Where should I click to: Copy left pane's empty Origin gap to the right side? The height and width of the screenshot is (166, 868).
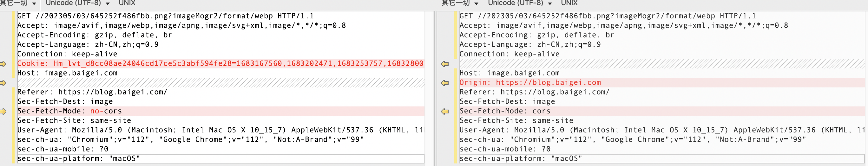coord(3,83)
